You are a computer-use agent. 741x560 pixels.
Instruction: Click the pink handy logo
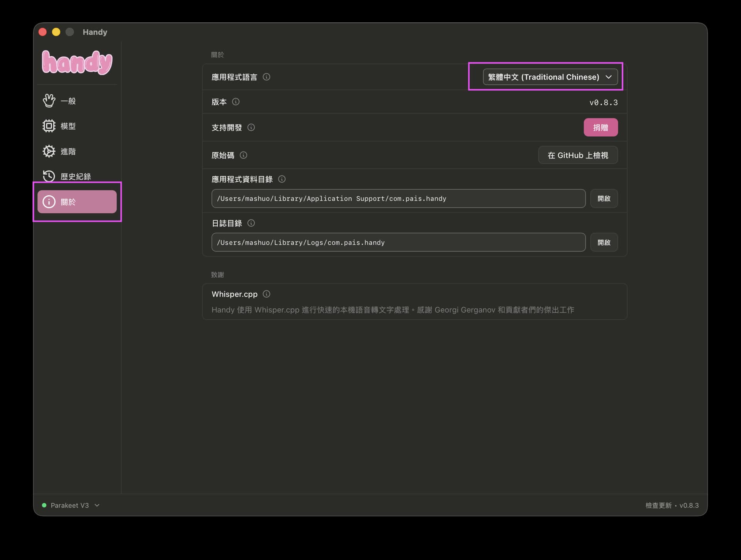pyautogui.click(x=77, y=62)
